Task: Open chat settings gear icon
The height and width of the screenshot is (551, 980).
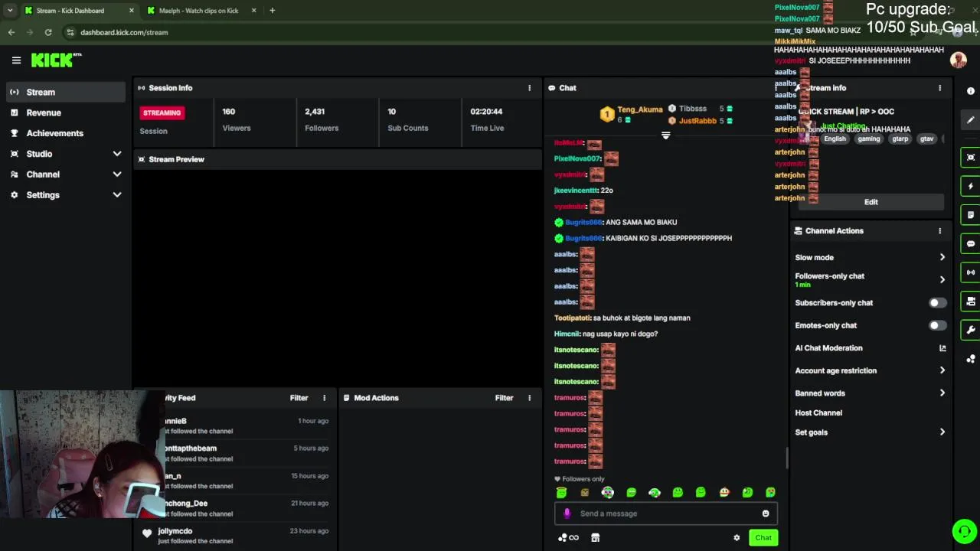Action: click(x=737, y=538)
